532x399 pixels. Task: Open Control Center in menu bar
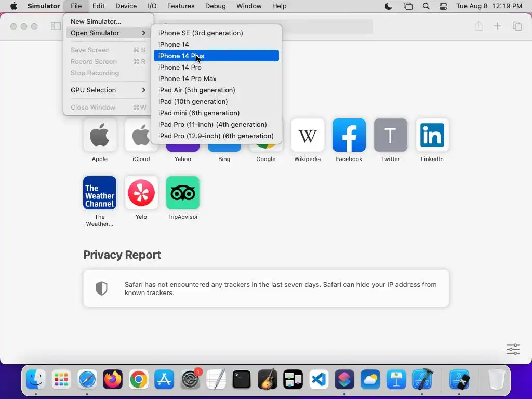pyautogui.click(x=443, y=6)
